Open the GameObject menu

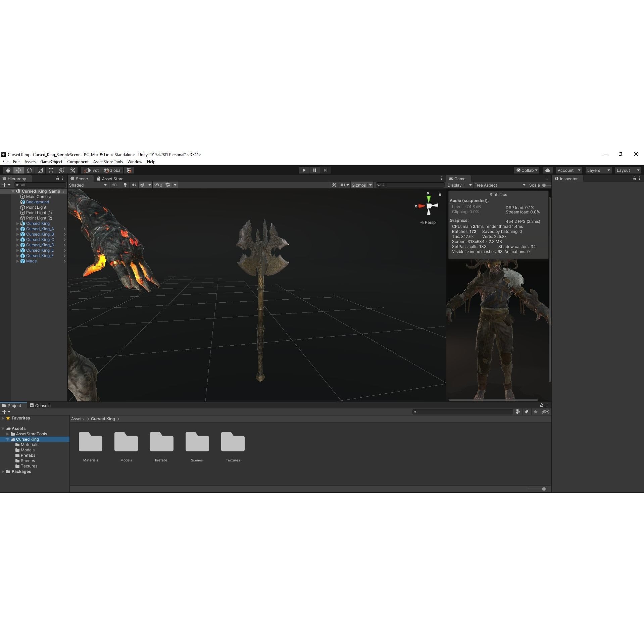click(x=51, y=161)
